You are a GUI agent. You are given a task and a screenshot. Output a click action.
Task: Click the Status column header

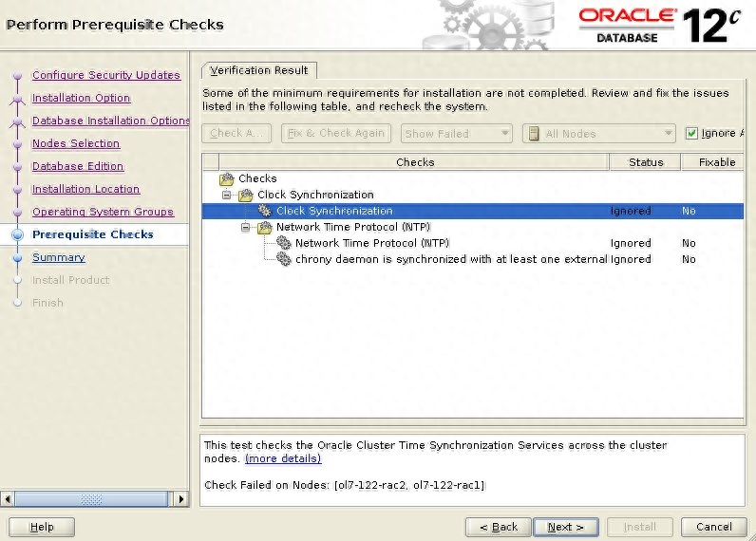(x=645, y=162)
